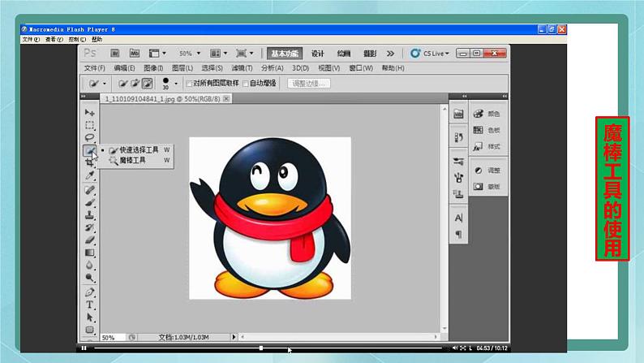Select the Clone Stamp tool
This screenshot has height=363, width=644.
coord(89,214)
